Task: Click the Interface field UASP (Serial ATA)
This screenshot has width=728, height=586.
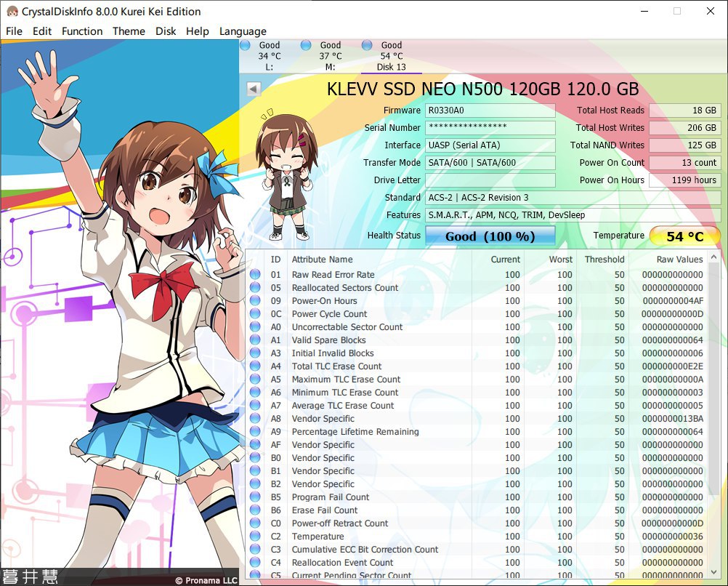Action: point(490,145)
